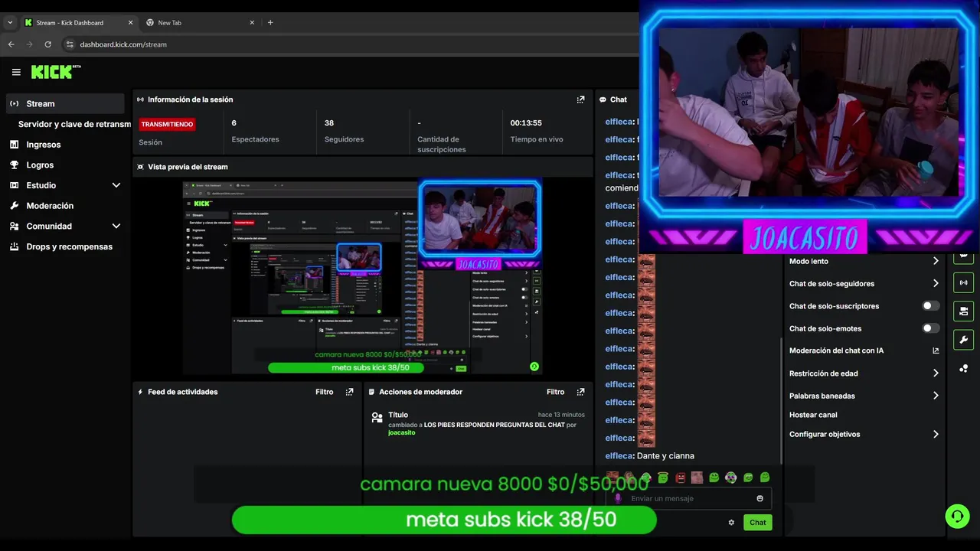Switch to the New Tab browser tab

201,22
